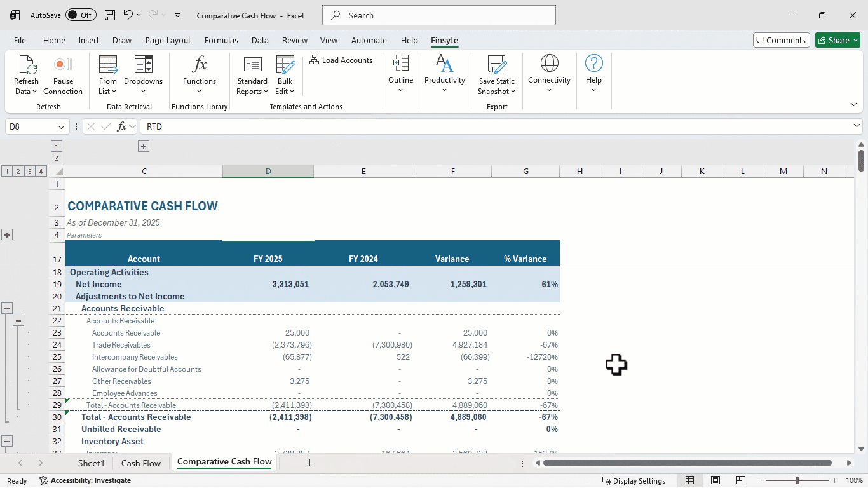
Task: Click the Share button
Action: click(x=837, y=40)
